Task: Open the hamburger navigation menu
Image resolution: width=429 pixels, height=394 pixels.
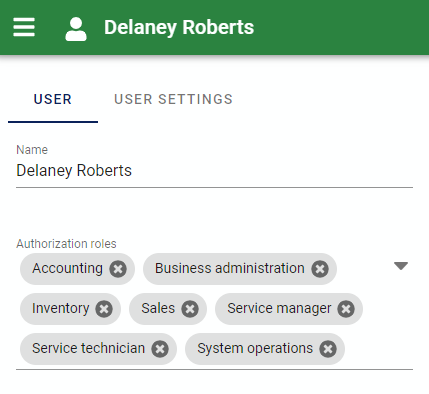Action: (x=24, y=27)
